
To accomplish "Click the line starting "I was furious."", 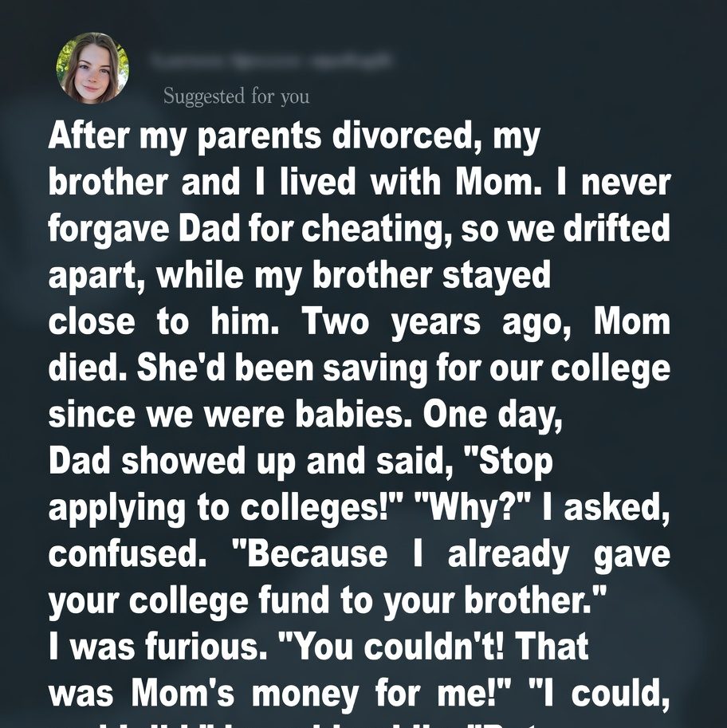I will 319,647.
